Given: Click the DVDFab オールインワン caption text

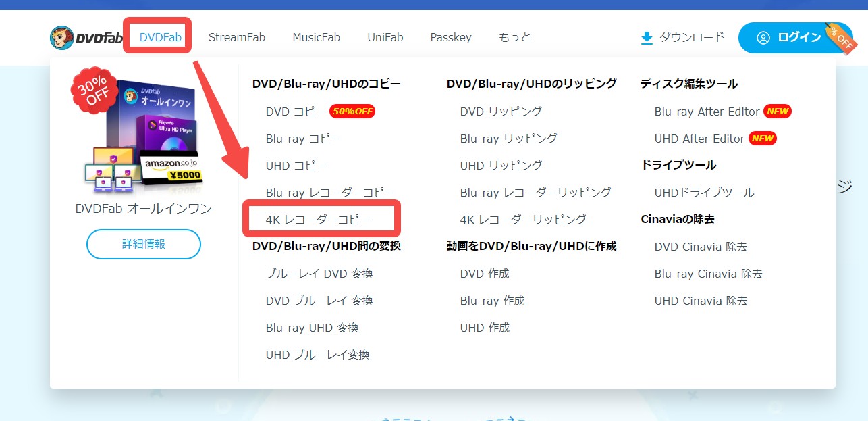Looking at the screenshot, I should pos(144,209).
